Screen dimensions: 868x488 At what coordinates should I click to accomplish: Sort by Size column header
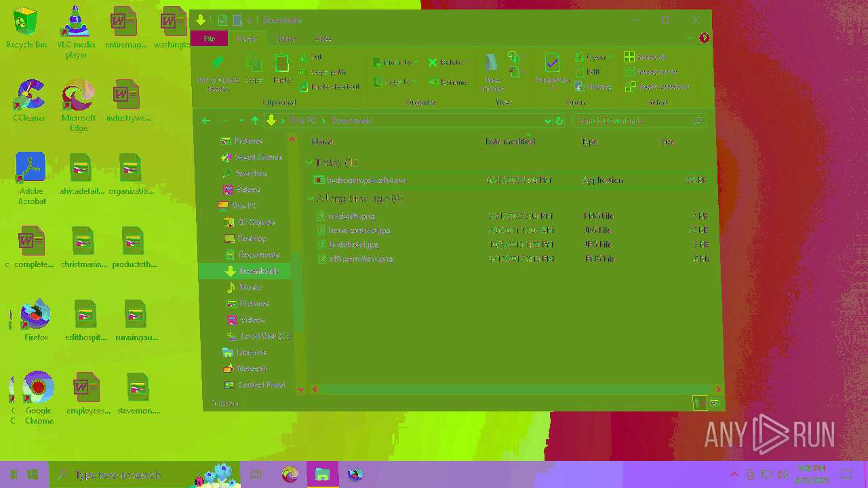[668, 142]
